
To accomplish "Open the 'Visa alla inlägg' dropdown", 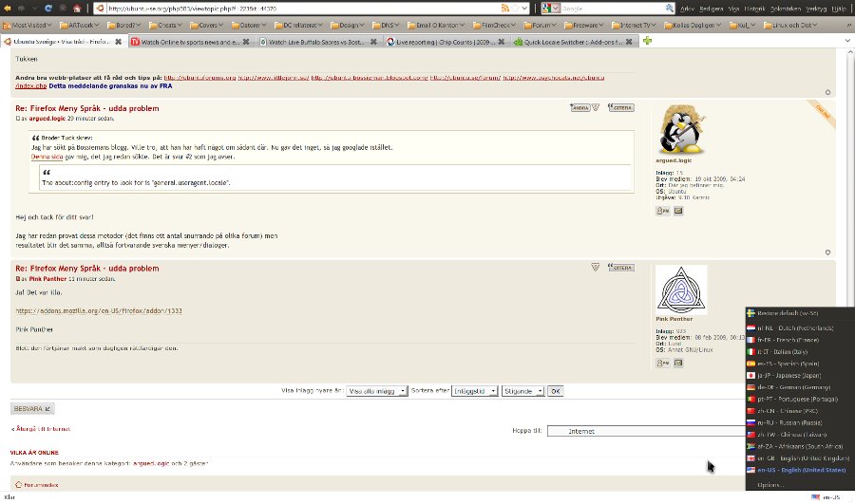I will pyautogui.click(x=377, y=391).
